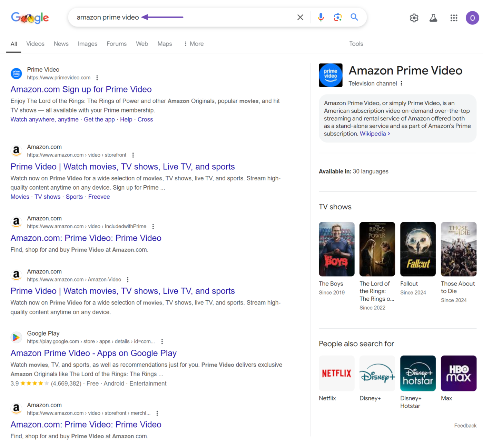The width and height of the screenshot is (483, 448).
Task: Switch to the Forums tab
Action: [117, 44]
